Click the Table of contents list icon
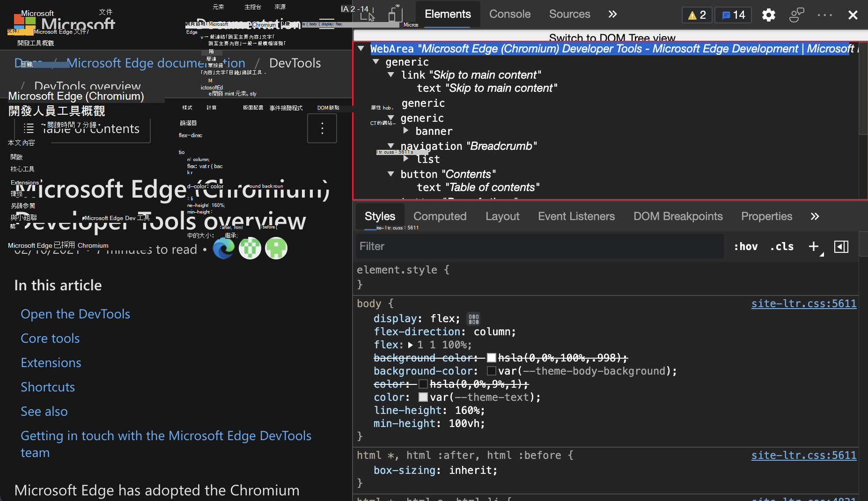The image size is (868, 501). (x=29, y=128)
